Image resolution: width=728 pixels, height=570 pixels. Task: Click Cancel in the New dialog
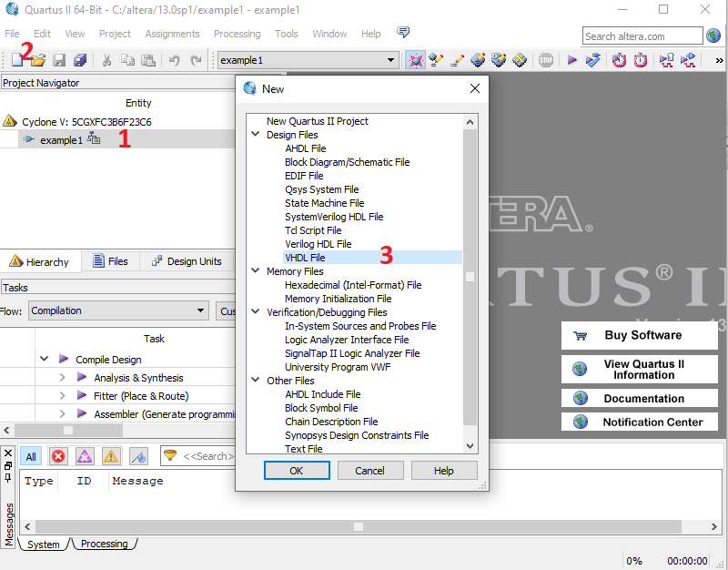[x=370, y=471]
